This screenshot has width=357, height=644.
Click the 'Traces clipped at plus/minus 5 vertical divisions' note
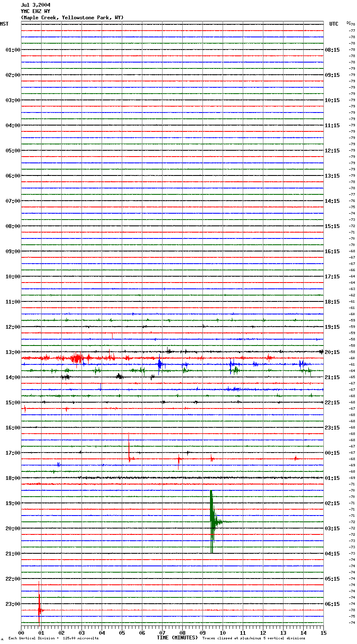click(x=254, y=639)
